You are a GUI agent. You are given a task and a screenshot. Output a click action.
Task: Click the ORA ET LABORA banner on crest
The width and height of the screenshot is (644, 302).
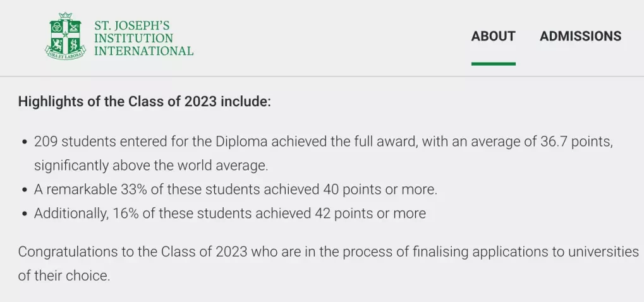pos(65,55)
